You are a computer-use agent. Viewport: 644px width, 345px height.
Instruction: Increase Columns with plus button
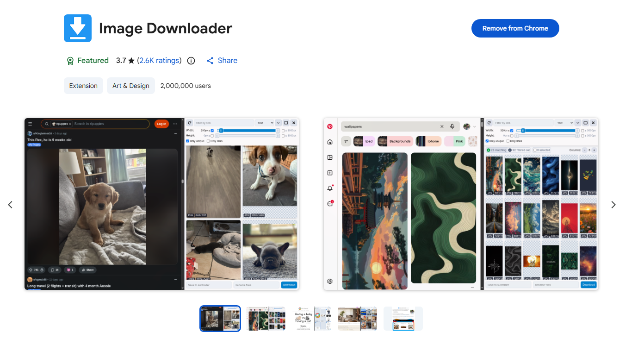tap(594, 150)
